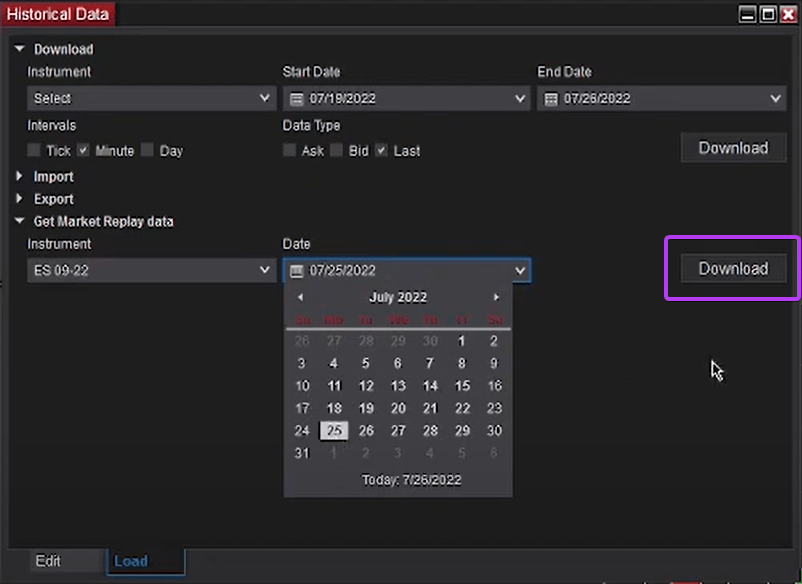Select July 19 in the calendar
This screenshot has height=584, width=802.
click(x=366, y=409)
